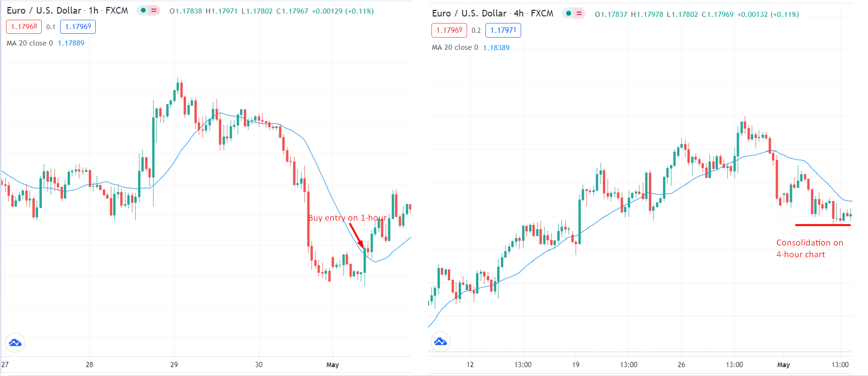
Task: Click the red sell price 1.17969 on 4h chart
Action: pos(449,30)
